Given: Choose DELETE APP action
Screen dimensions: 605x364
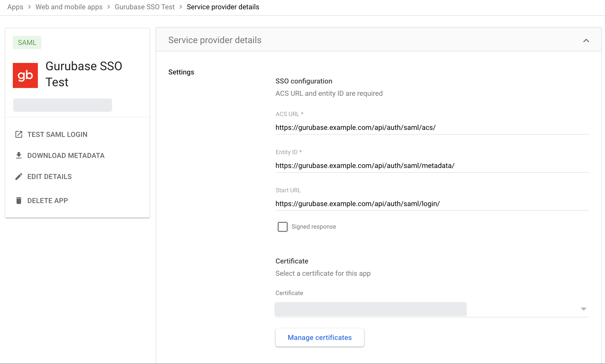Looking at the screenshot, I should (48, 201).
